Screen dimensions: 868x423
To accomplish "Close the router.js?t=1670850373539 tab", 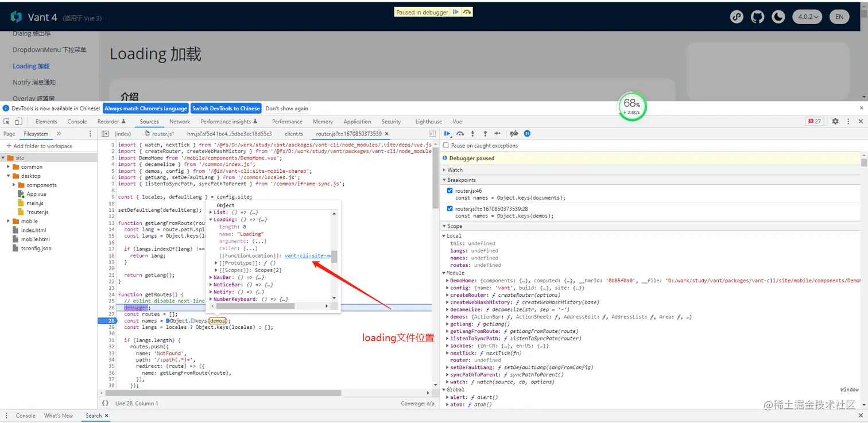I will 387,134.
